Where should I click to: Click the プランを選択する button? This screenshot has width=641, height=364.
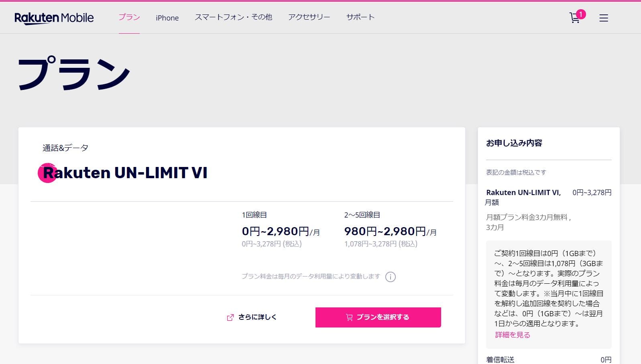click(378, 317)
